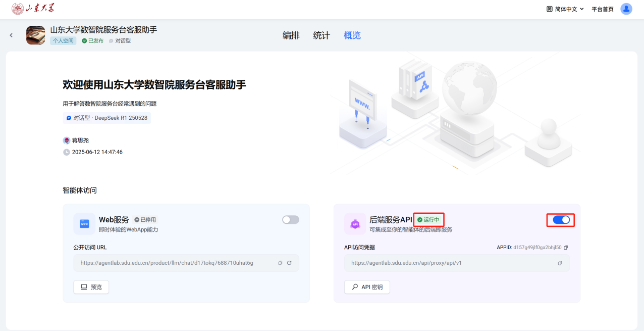Click the 预览 button
Image resolution: width=644 pixels, height=331 pixels.
point(91,287)
